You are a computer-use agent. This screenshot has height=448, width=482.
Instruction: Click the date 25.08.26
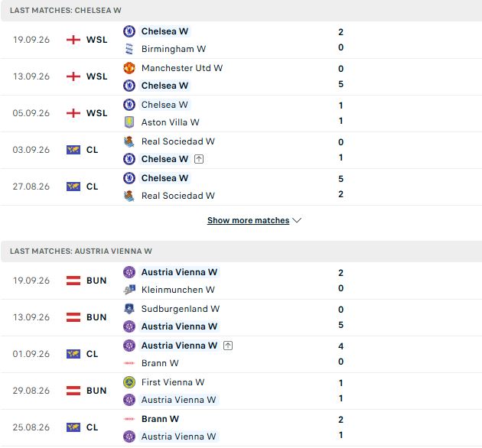click(31, 427)
